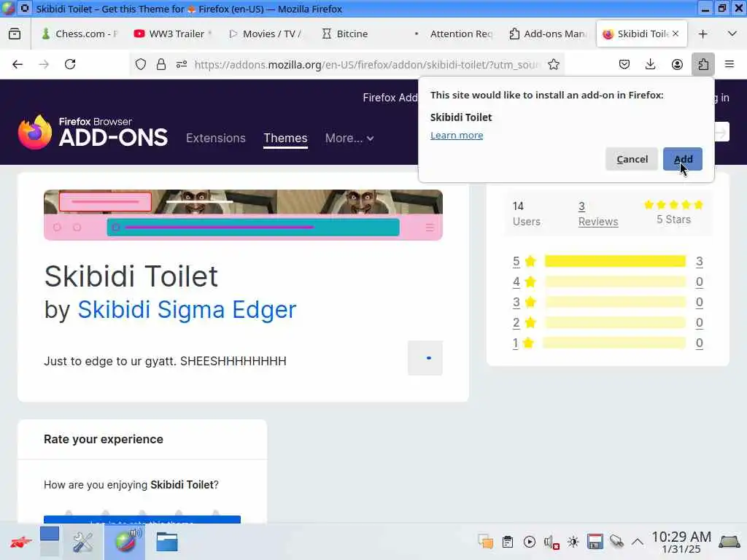Open the floppy disk tray icon
This screenshot has height=560, width=747.
click(x=595, y=542)
